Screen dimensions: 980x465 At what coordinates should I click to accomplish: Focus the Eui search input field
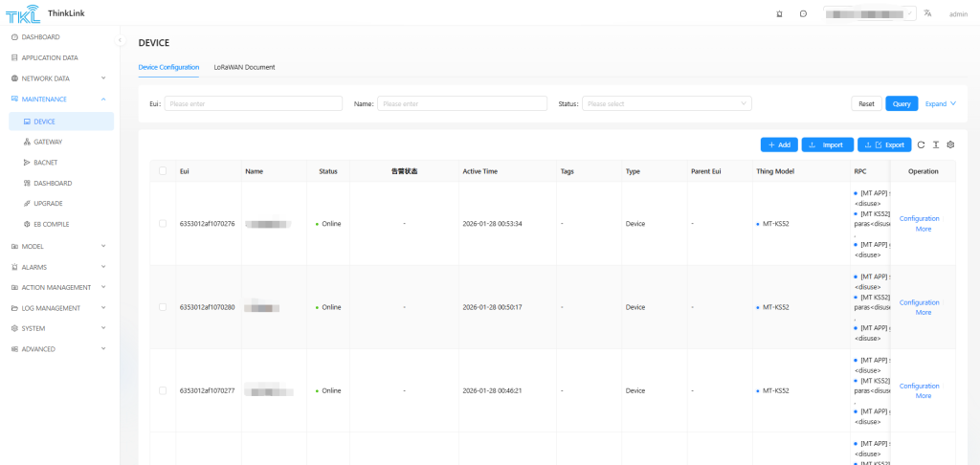[254, 103]
